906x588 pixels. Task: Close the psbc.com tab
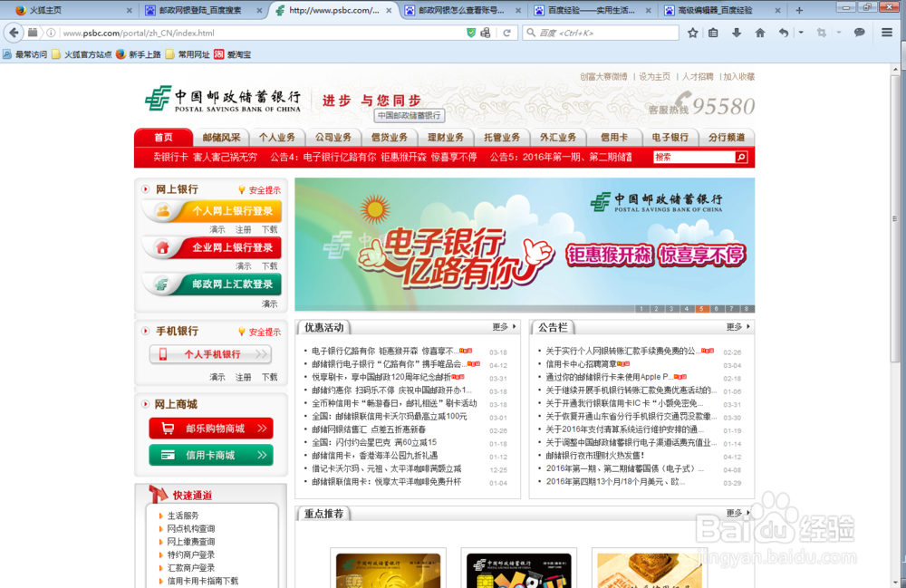(389, 10)
